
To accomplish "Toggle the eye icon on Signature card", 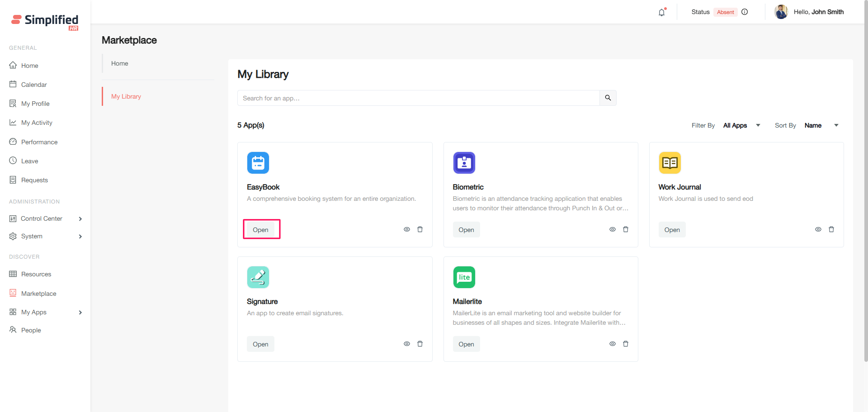I will click(406, 344).
